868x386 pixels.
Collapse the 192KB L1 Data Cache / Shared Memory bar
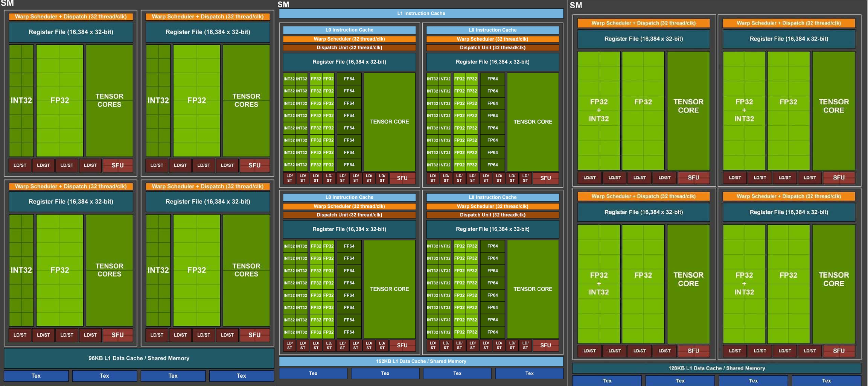click(421, 361)
